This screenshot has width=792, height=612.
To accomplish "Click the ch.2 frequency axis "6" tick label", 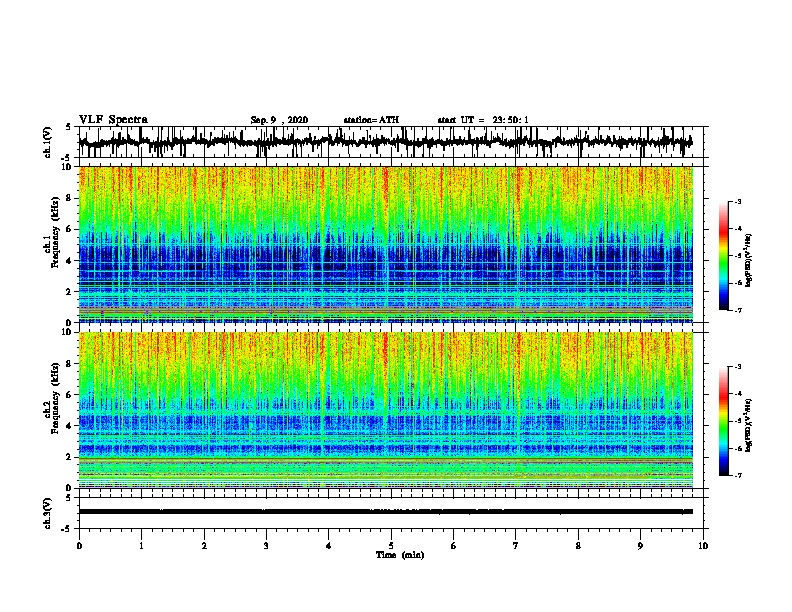I will [x=70, y=395].
